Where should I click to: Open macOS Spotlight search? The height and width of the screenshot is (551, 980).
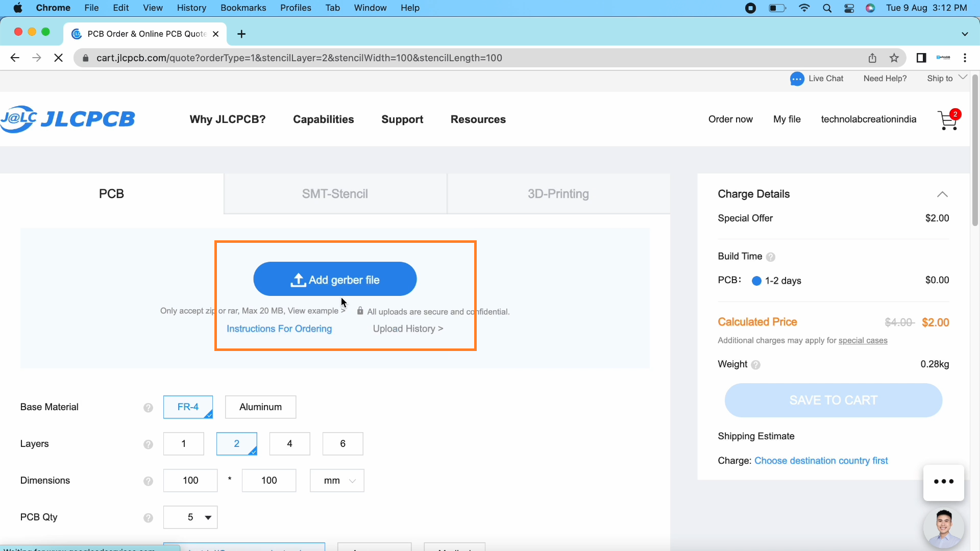pyautogui.click(x=827, y=8)
